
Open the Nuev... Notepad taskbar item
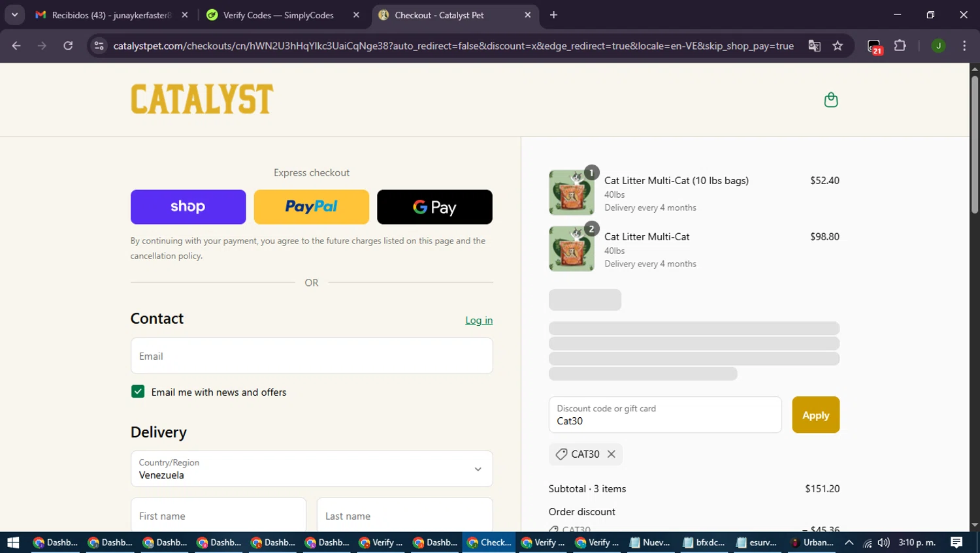[x=650, y=542]
